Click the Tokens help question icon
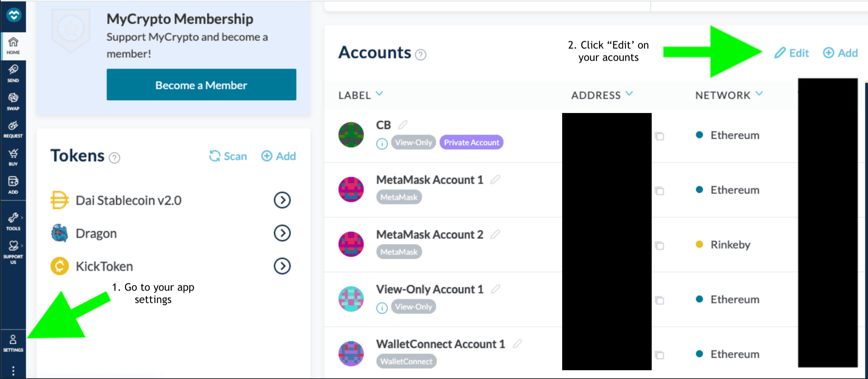The width and height of the screenshot is (868, 379). click(114, 158)
